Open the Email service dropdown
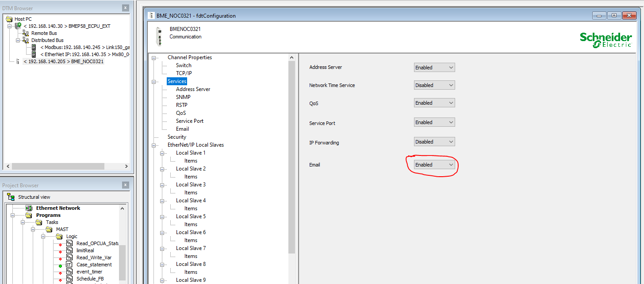 pos(434,165)
